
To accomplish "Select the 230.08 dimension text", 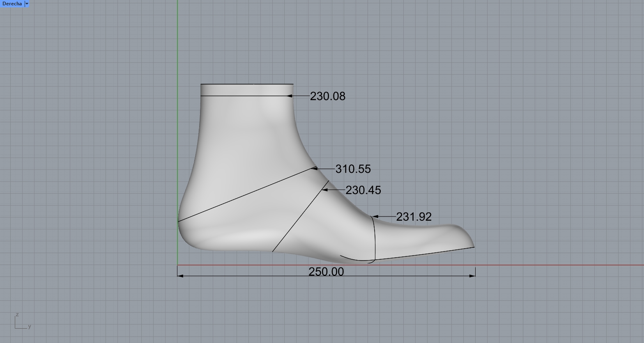I will 327,96.
